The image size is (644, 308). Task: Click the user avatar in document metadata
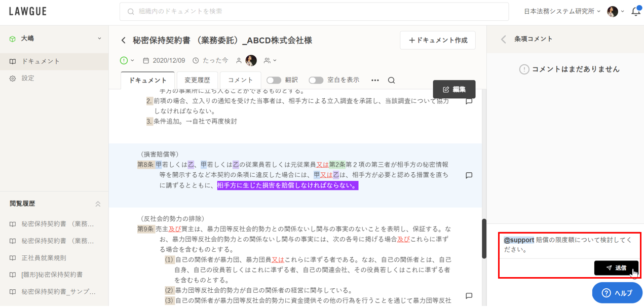coord(251,60)
